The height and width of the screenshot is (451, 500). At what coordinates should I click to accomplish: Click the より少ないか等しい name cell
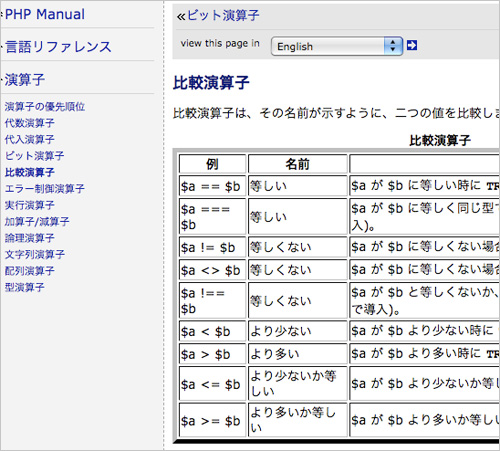click(298, 384)
